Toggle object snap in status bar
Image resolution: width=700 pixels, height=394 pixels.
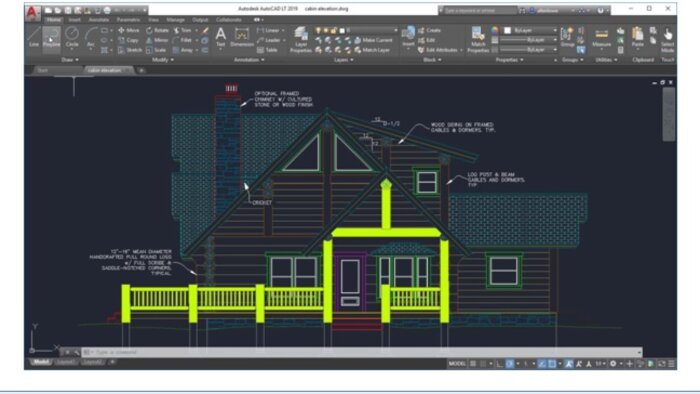552,364
